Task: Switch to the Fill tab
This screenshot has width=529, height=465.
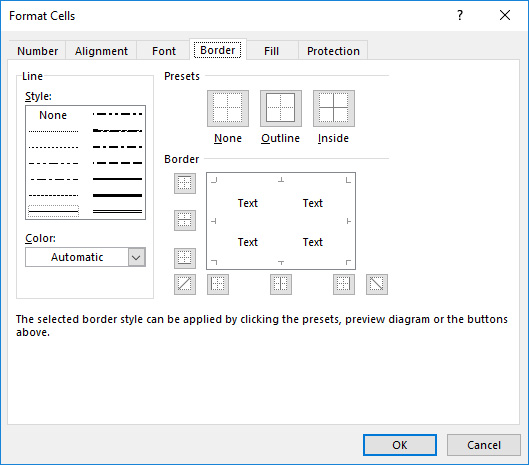Action: [272, 51]
